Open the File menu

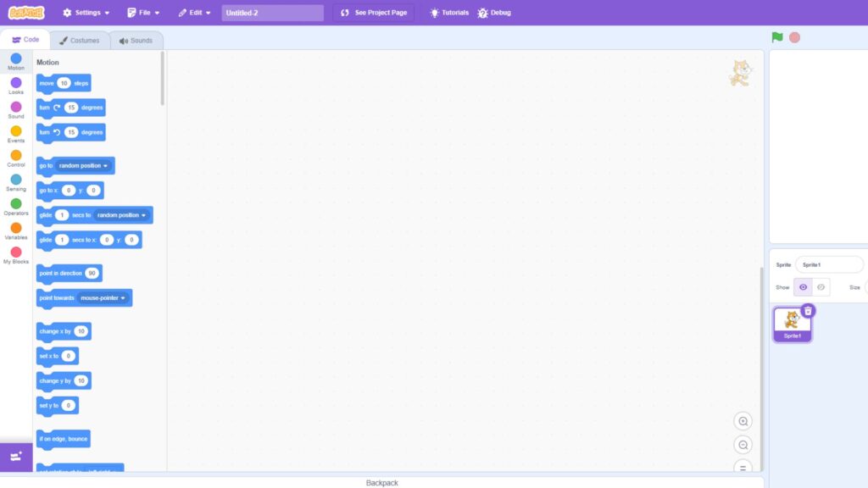click(x=143, y=12)
